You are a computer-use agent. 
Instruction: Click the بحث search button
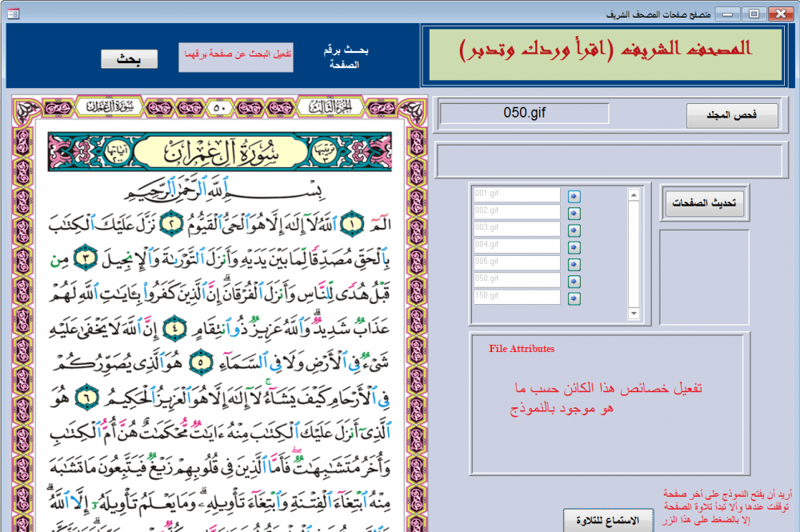click(x=129, y=59)
